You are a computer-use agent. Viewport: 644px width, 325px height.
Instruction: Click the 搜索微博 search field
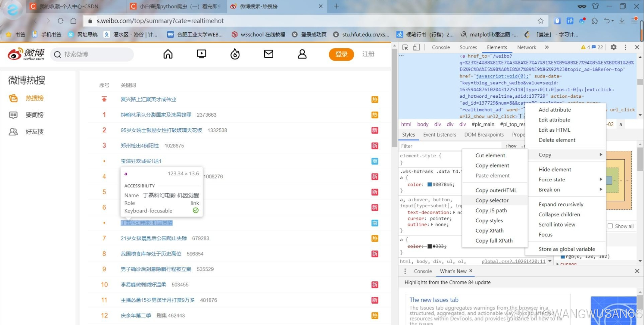click(x=92, y=55)
